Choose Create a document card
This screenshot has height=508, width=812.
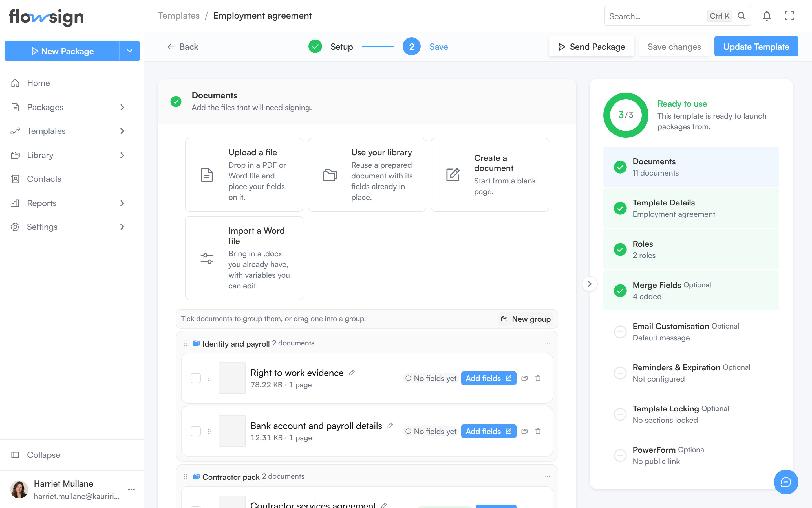pos(489,175)
